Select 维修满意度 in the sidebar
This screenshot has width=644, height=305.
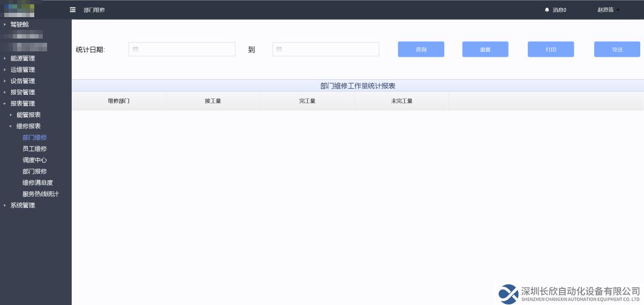(x=37, y=182)
